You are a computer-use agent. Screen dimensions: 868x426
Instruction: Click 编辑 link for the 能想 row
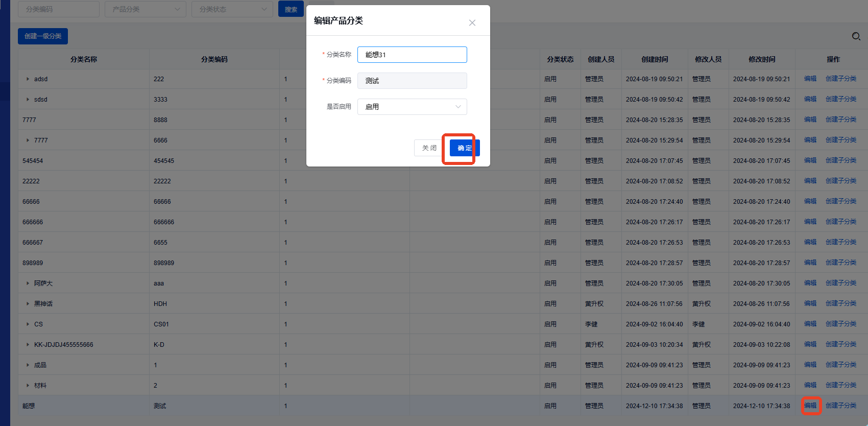[810, 406]
